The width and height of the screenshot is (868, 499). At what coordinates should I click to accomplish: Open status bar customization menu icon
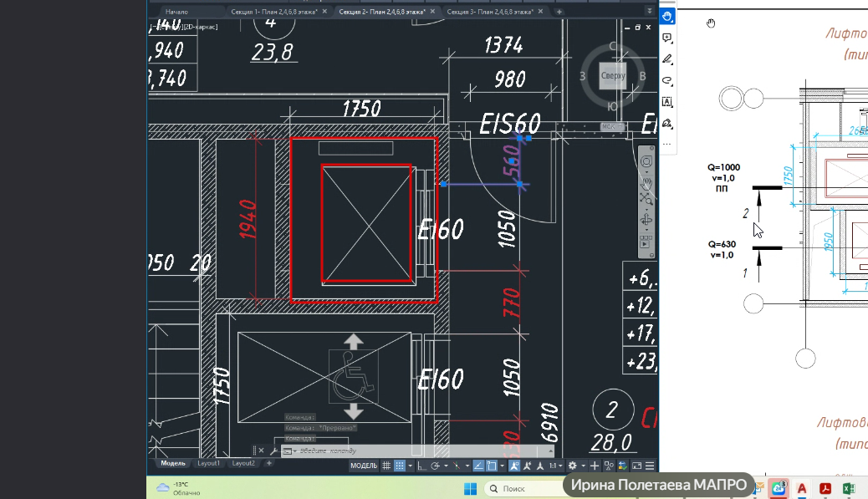coord(650,466)
